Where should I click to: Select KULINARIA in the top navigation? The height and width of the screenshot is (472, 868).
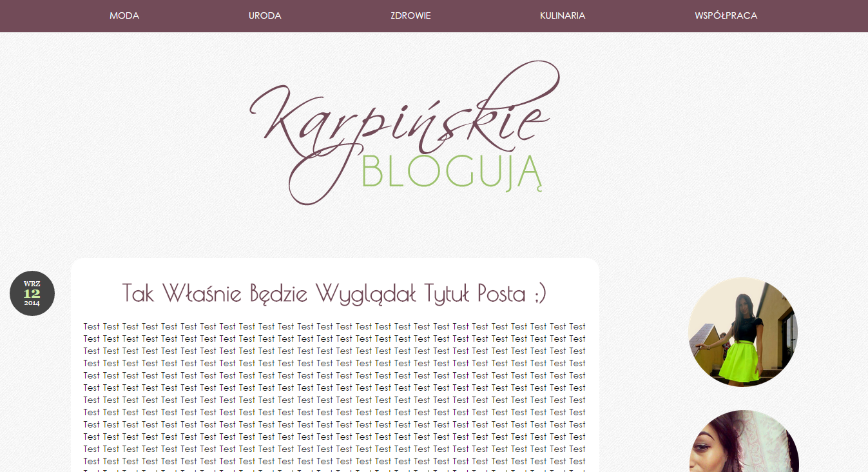[563, 15]
